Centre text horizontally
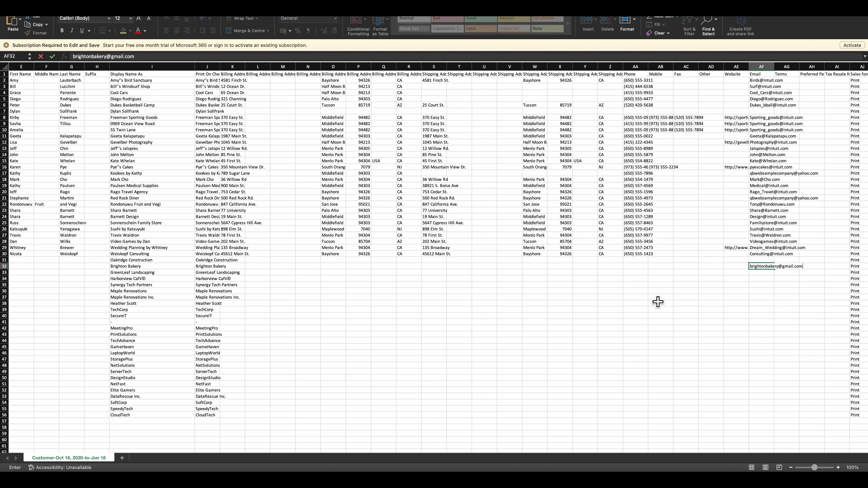The width and height of the screenshot is (868, 488). pyautogui.click(x=177, y=31)
